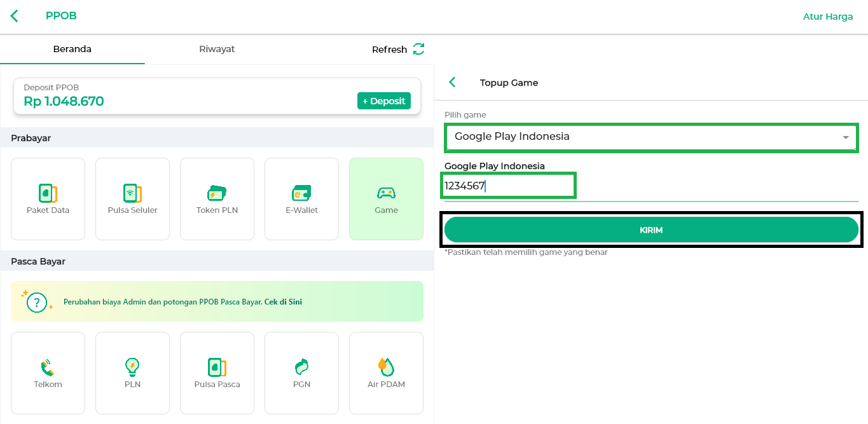Go back from the Topup Game panel
This screenshot has width=868, height=424.
pyautogui.click(x=452, y=82)
